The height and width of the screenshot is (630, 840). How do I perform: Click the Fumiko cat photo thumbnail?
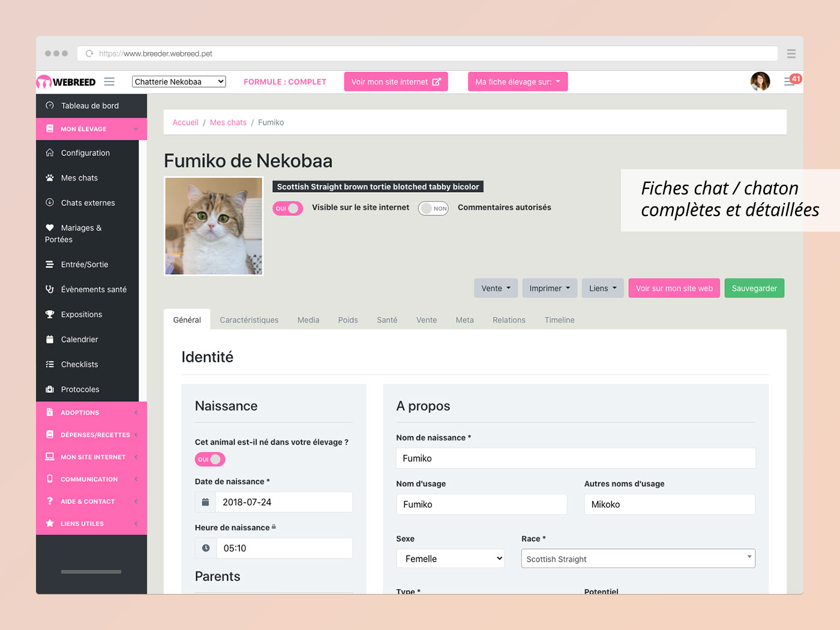coord(214,226)
